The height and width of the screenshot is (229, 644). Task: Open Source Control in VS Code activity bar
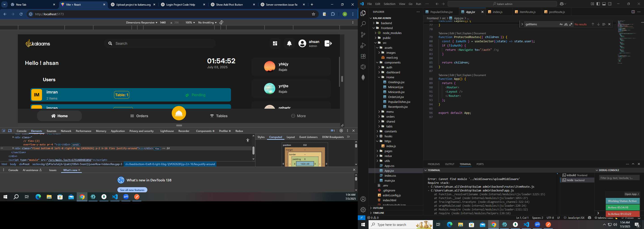tap(363, 35)
